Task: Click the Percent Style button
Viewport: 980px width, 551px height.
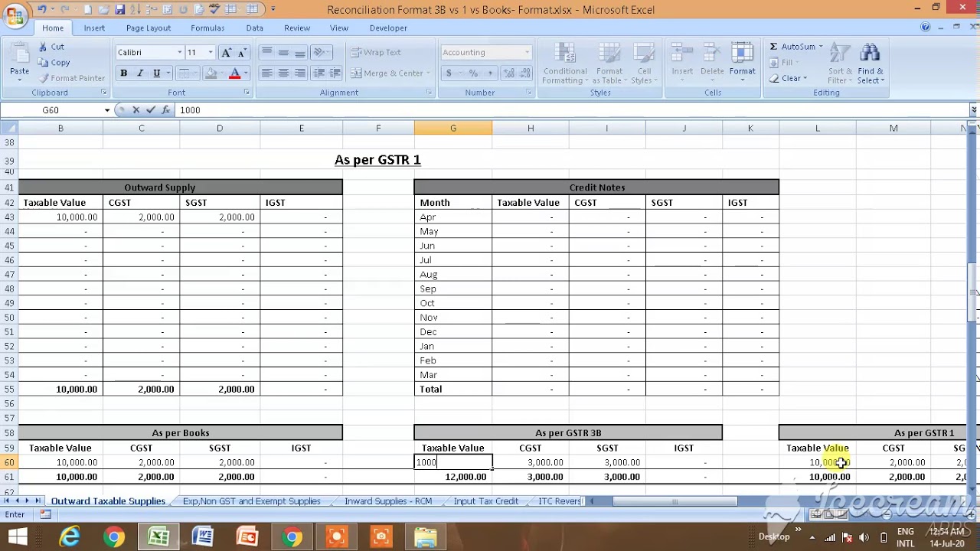Action: [x=473, y=73]
